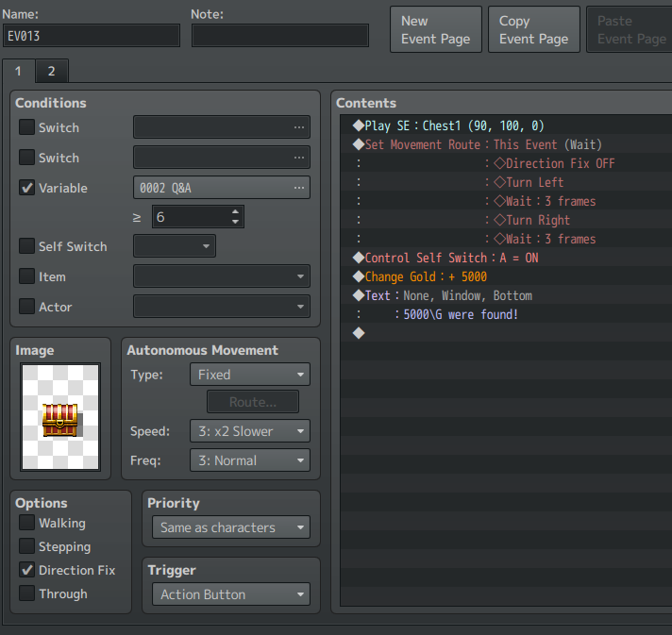Open the Actor condition dropdown
Image resolution: width=672 pixels, height=635 pixels.
pyautogui.click(x=222, y=307)
